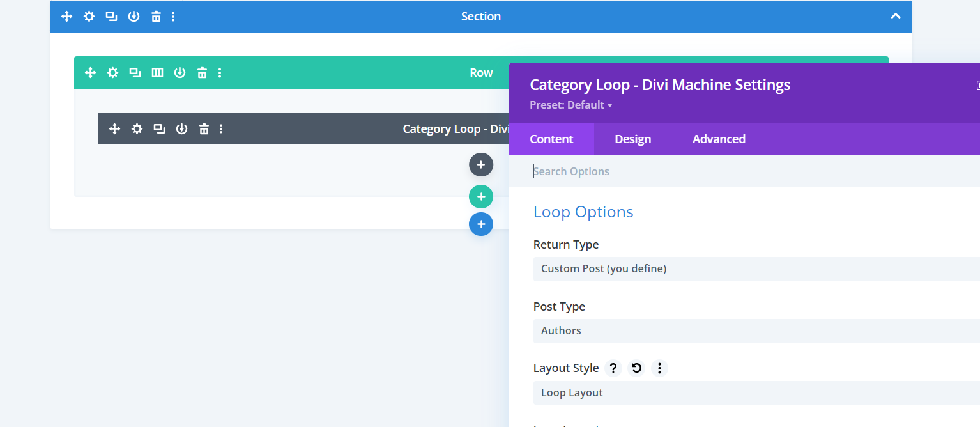Add new module with gray plus button
The image size is (980, 427).
481,165
